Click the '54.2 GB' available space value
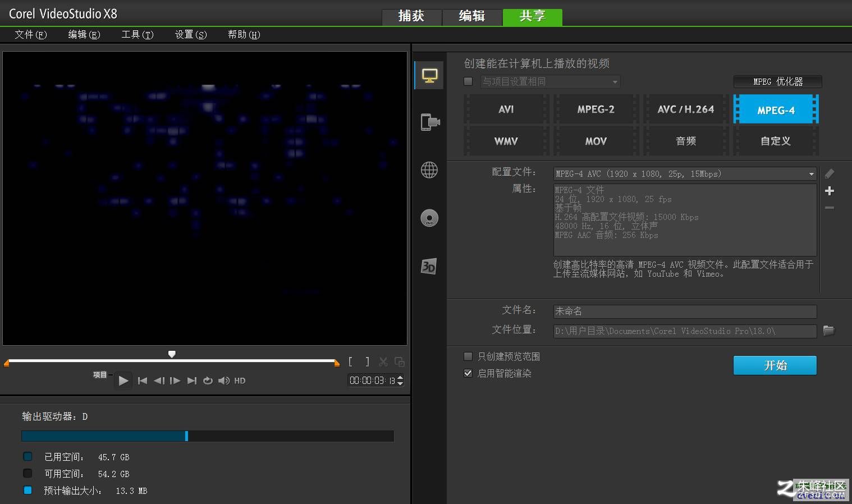This screenshot has width=852, height=504. pos(113,474)
